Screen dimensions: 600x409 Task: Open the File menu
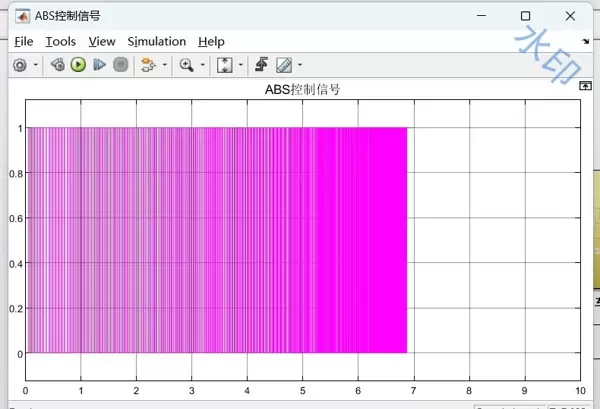[x=24, y=41]
